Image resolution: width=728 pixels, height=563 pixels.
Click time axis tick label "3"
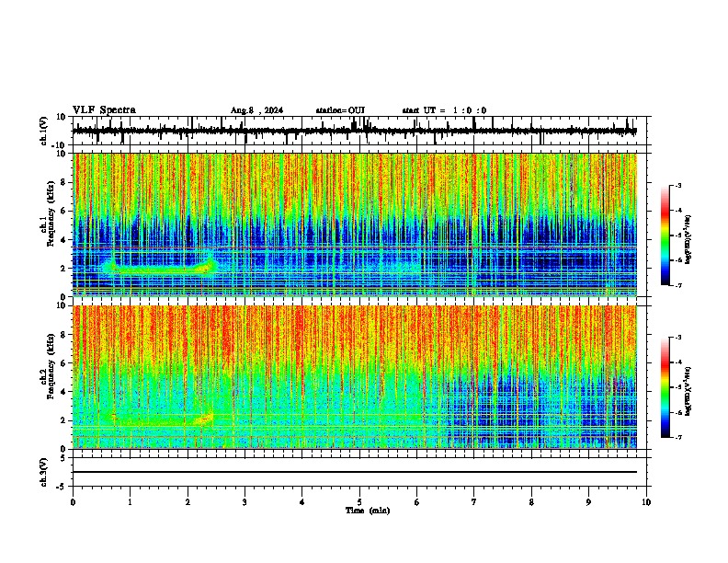245,502
